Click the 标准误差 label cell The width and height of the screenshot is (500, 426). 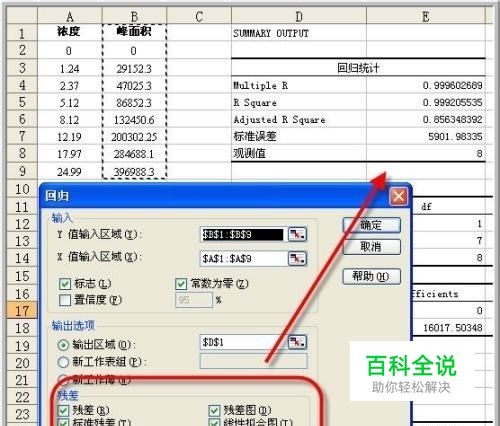(299, 136)
